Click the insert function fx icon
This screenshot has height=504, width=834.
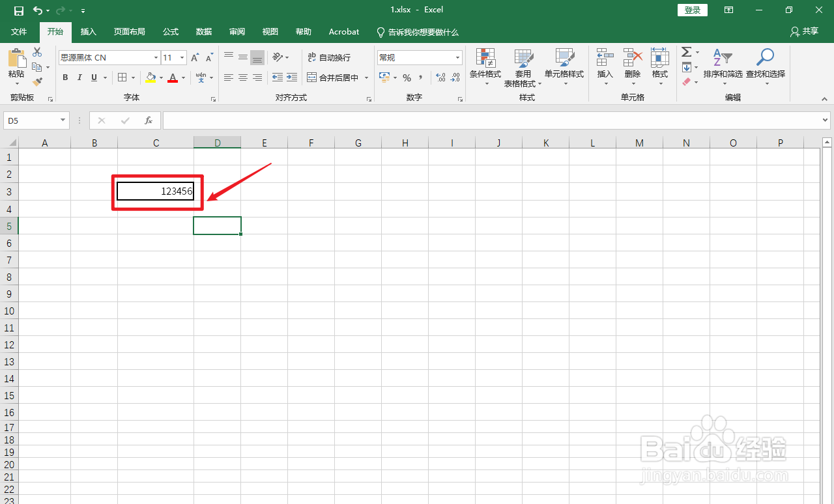(149, 120)
